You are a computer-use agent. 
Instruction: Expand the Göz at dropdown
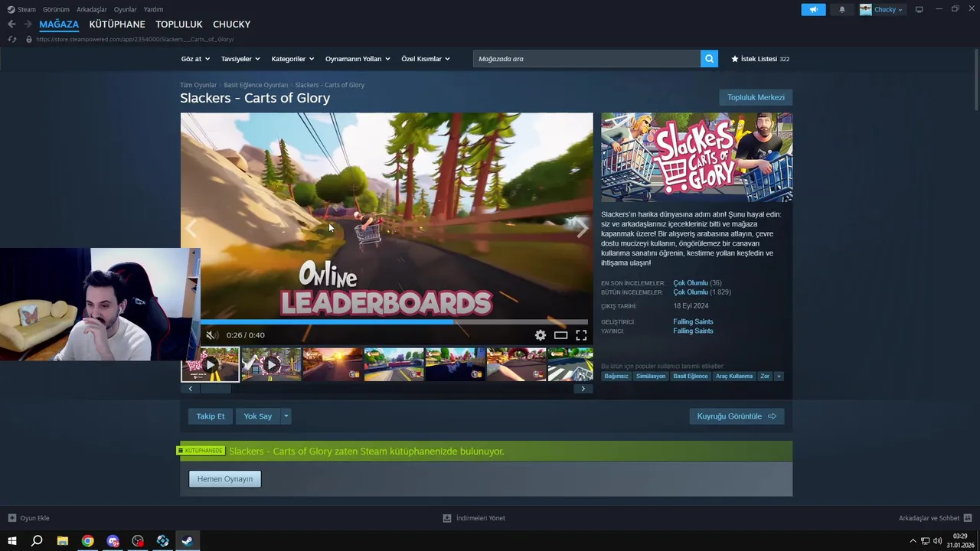[195, 59]
